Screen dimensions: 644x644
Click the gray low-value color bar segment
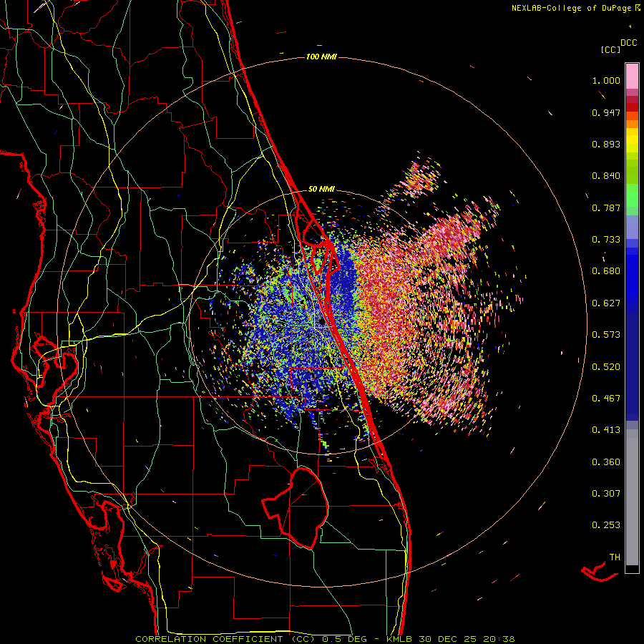(x=632, y=497)
